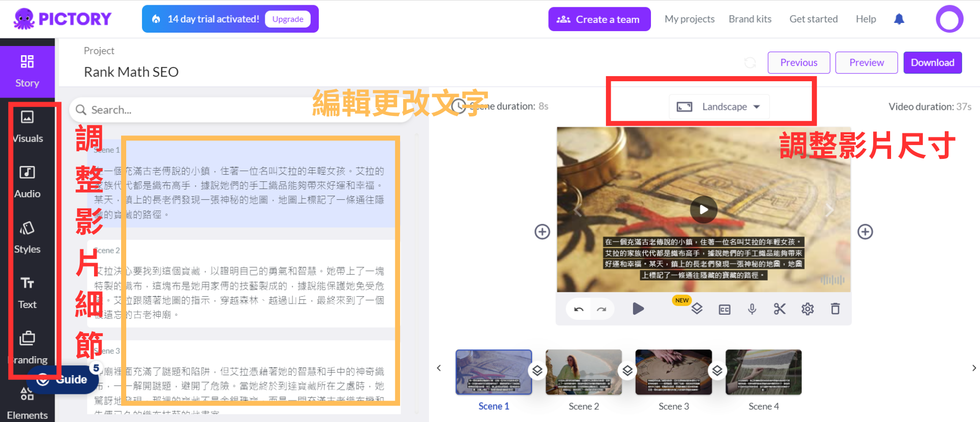Open Brand kits menu item

[750, 19]
